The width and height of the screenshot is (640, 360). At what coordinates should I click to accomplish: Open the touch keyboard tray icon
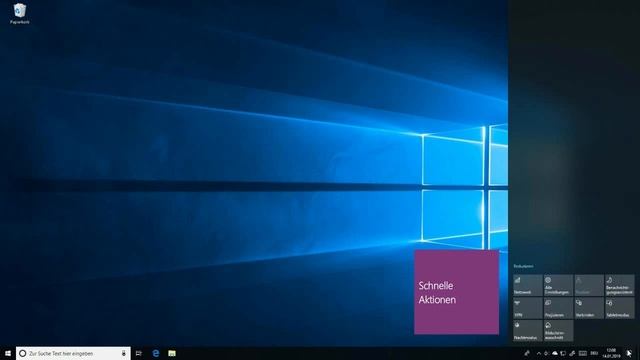click(583, 353)
